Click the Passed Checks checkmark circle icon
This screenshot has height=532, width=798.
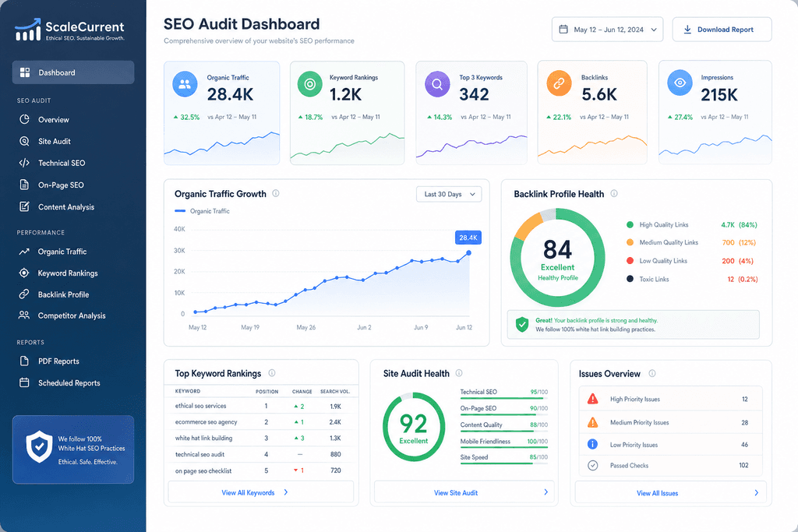(x=593, y=465)
